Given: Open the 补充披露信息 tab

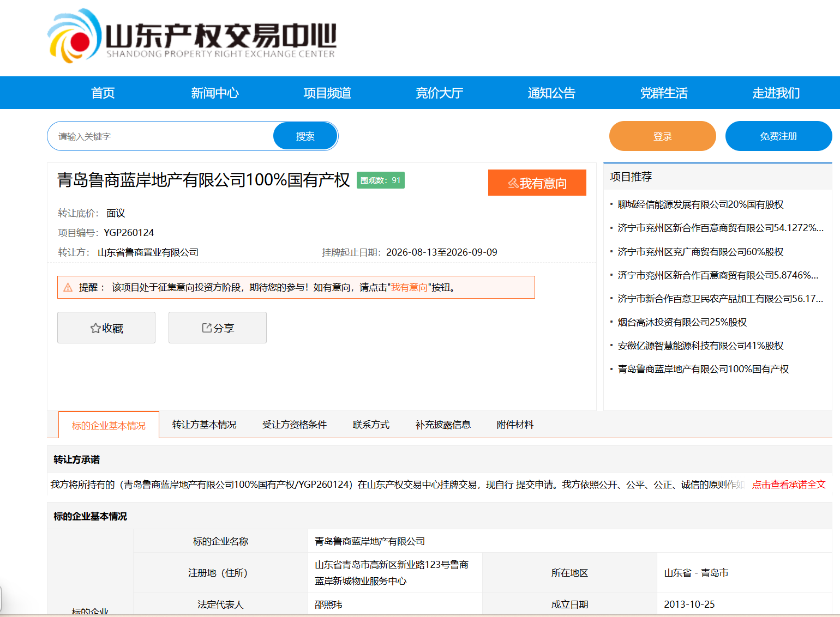Looking at the screenshot, I should coord(443,425).
